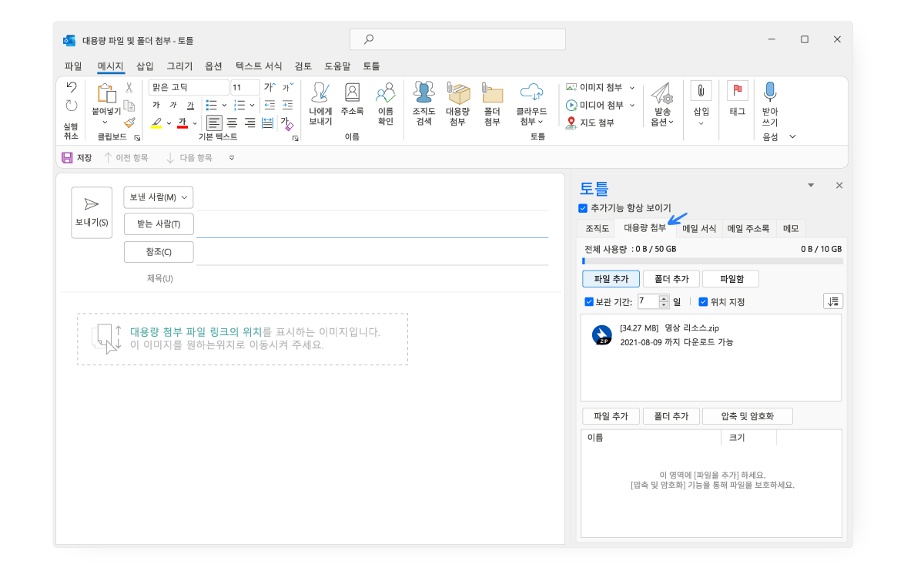Click the cut scissors icon
Viewport: 924px width, 578px height.
tap(129, 88)
